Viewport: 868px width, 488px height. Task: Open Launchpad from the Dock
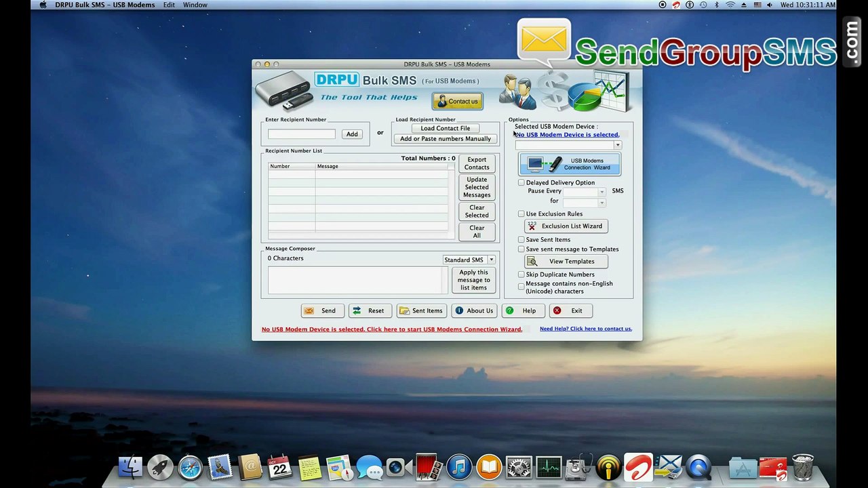[x=160, y=468]
